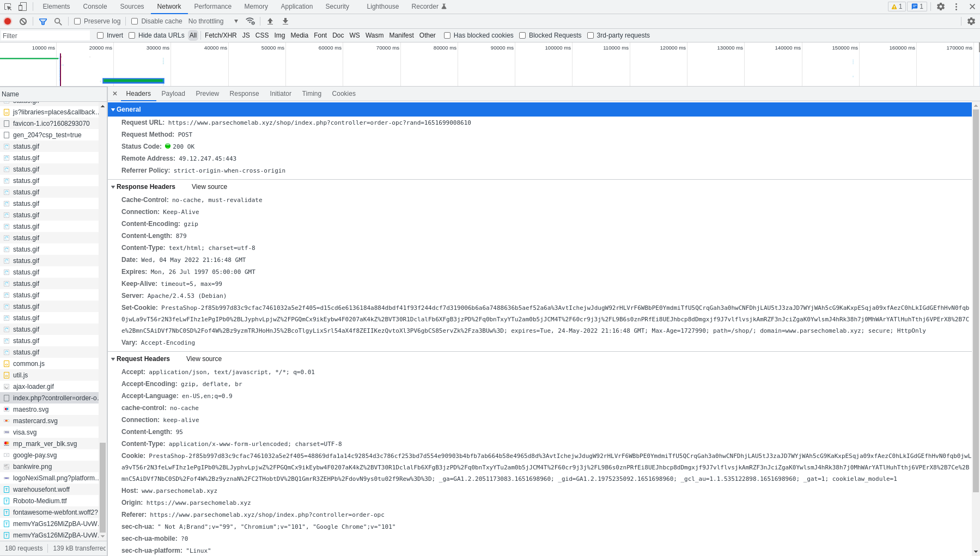
Task: Focus the Filter text input
Action: pyautogui.click(x=46, y=35)
